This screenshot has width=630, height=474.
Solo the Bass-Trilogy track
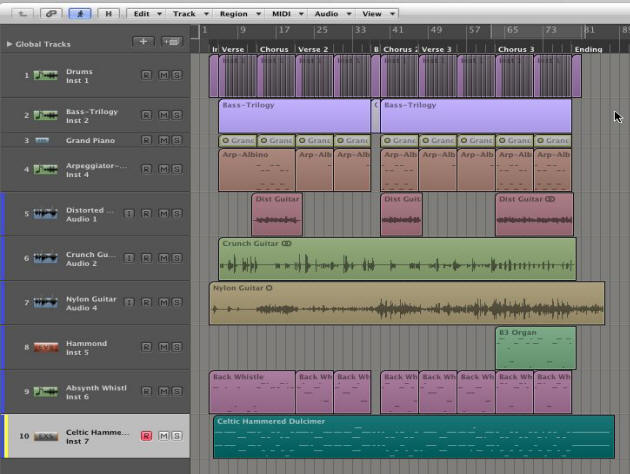point(176,115)
